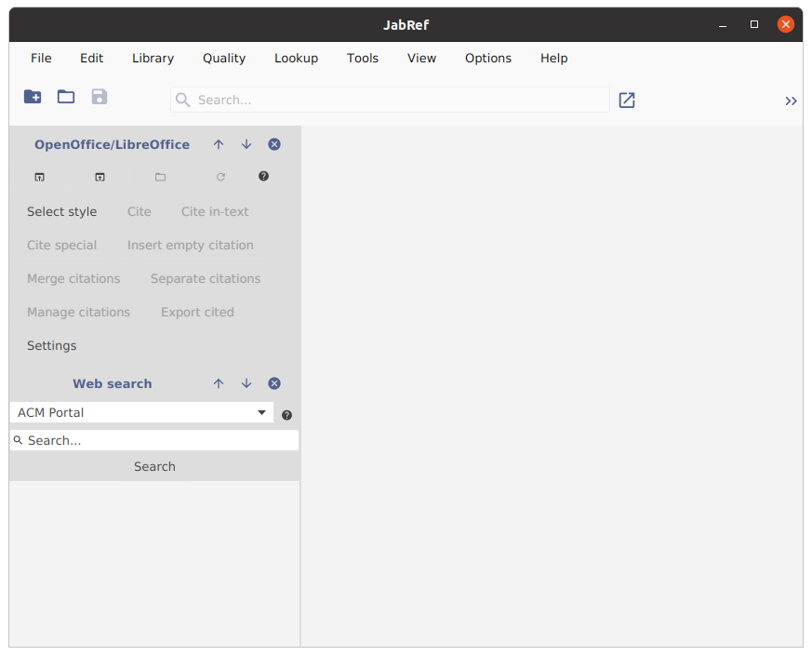Move Web search panel down
Screen dimensions: 812x656
point(246,384)
